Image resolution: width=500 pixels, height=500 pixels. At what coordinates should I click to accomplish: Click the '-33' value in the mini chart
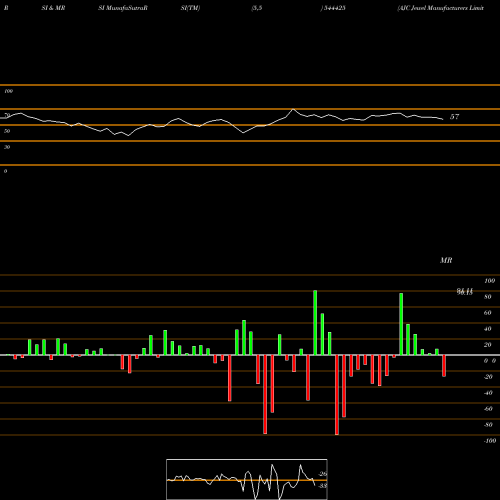coord(322,486)
